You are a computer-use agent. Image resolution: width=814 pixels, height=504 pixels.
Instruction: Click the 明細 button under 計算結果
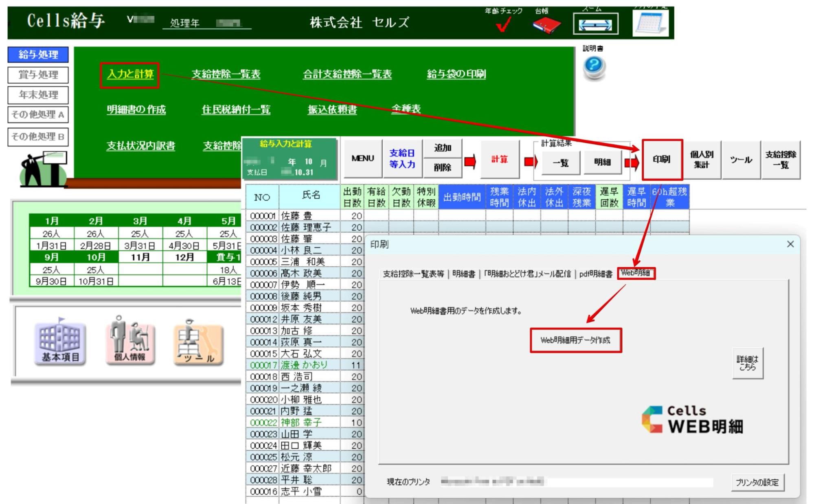point(602,162)
